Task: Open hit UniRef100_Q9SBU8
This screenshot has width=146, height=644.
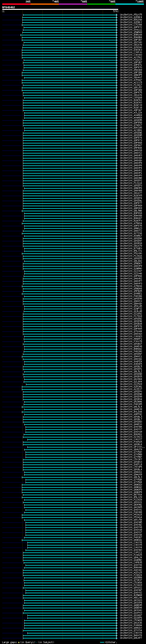Action: coord(131,324)
